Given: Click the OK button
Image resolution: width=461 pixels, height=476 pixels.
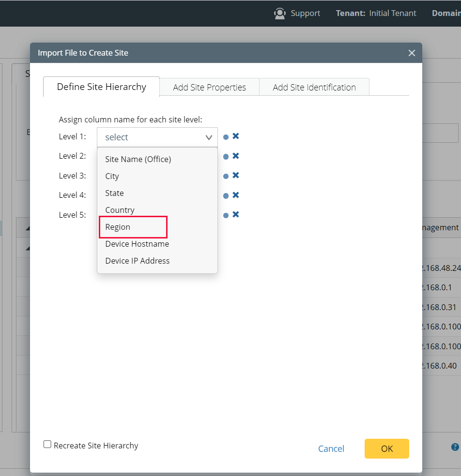Looking at the screenshot, I should click(x=386, y=448).
